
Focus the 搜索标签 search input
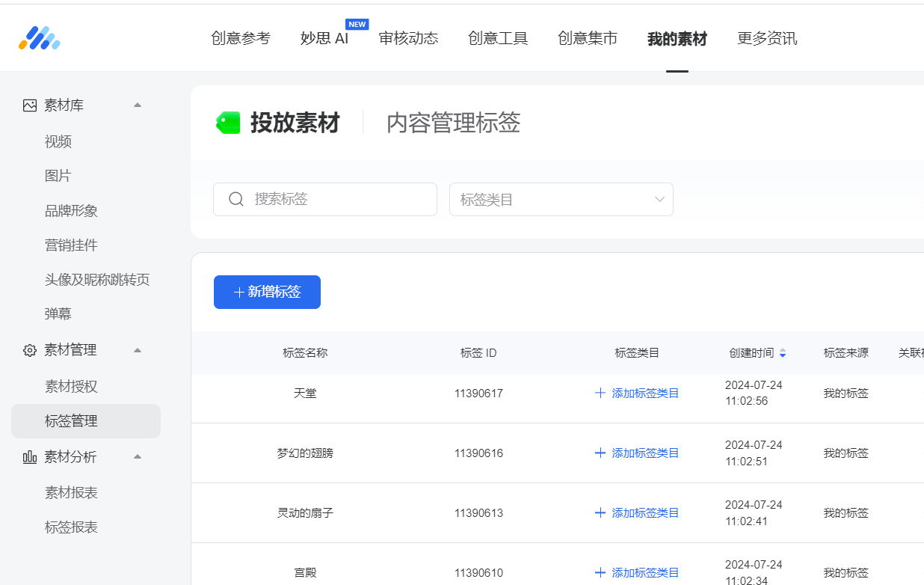tap(325, 200)
